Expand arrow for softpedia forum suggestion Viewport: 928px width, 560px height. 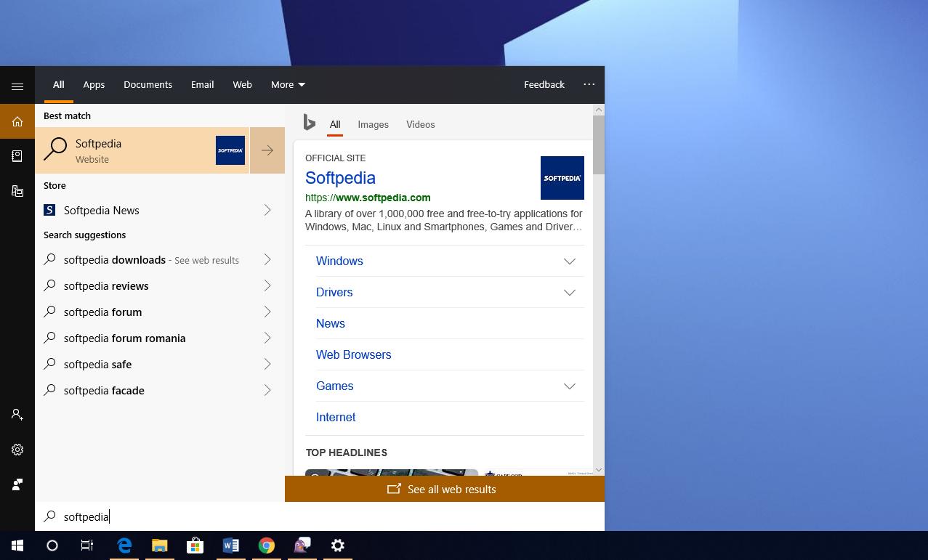[267, 312]
